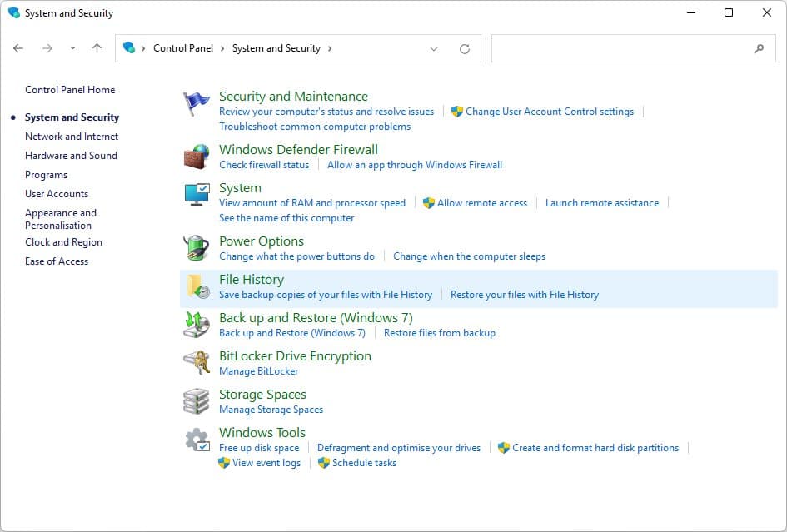
Task: Click the File History folder icon
Action: (x=197, y=286)
